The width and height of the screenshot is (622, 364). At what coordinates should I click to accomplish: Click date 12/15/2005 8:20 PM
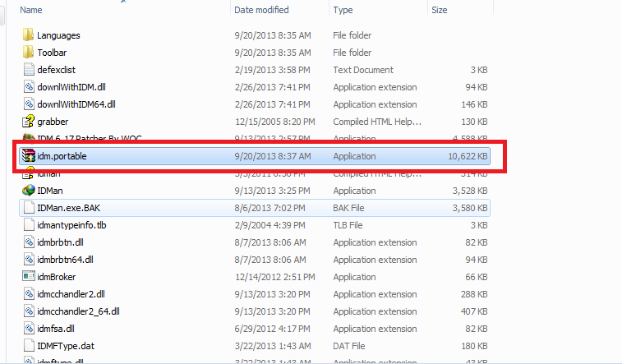275,122
